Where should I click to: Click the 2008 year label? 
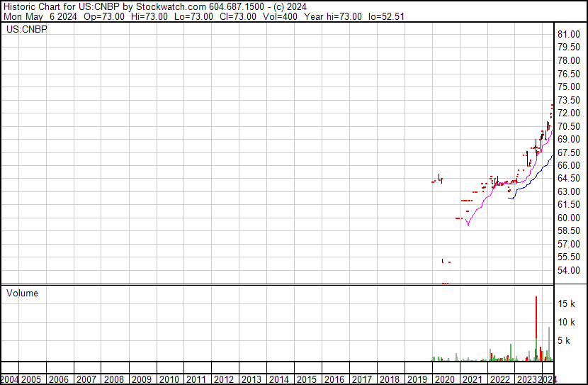pos(113,379)
